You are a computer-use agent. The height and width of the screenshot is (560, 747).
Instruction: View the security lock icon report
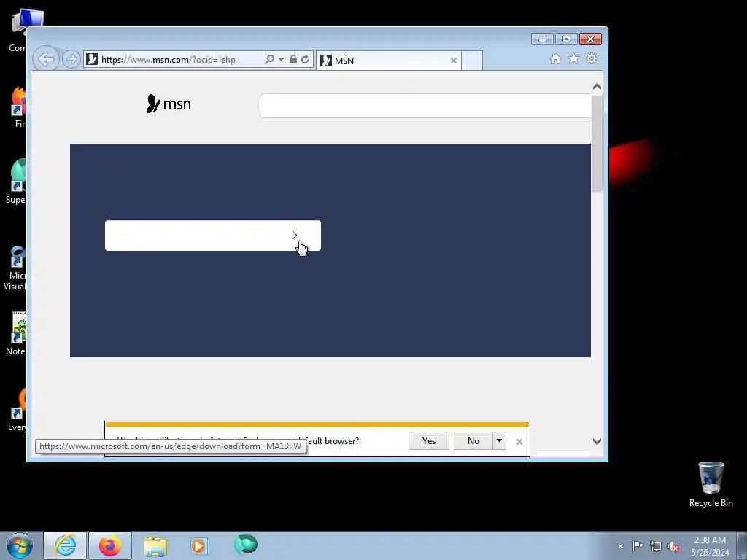293,60
